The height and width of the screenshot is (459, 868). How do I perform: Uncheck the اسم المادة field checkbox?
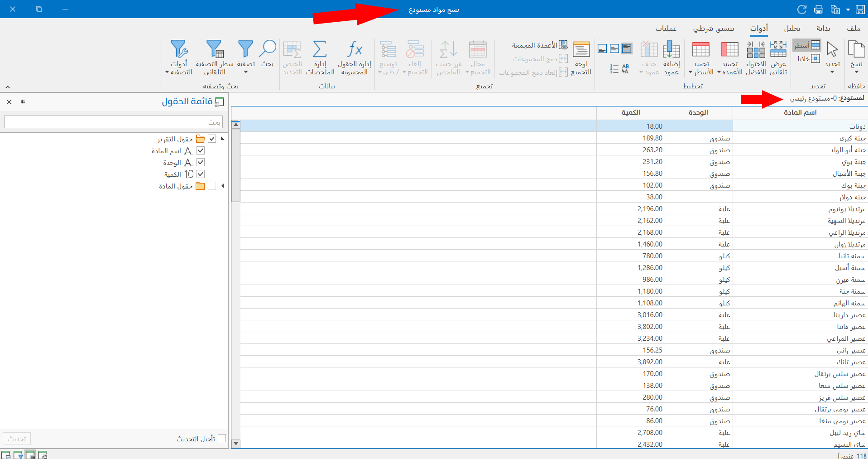(x=201, y=150)
